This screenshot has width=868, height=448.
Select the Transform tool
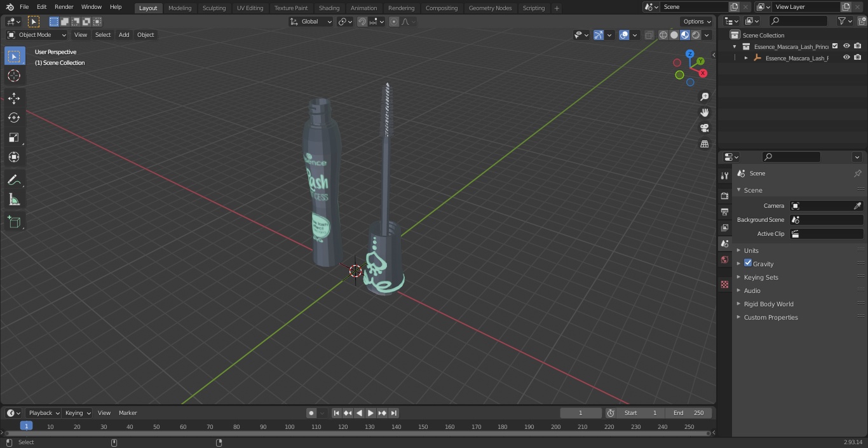(14, 157)
